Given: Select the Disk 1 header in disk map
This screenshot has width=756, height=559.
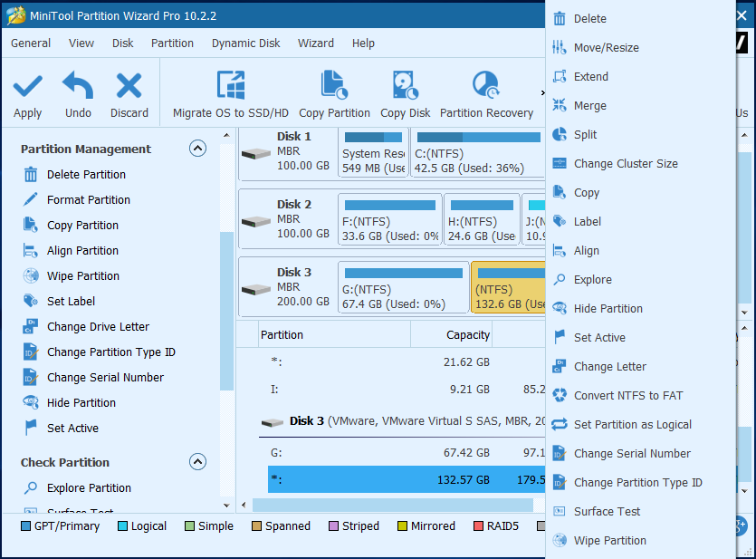Looking at the screenshot, I should pyautogui.click(x=288, y=153).
